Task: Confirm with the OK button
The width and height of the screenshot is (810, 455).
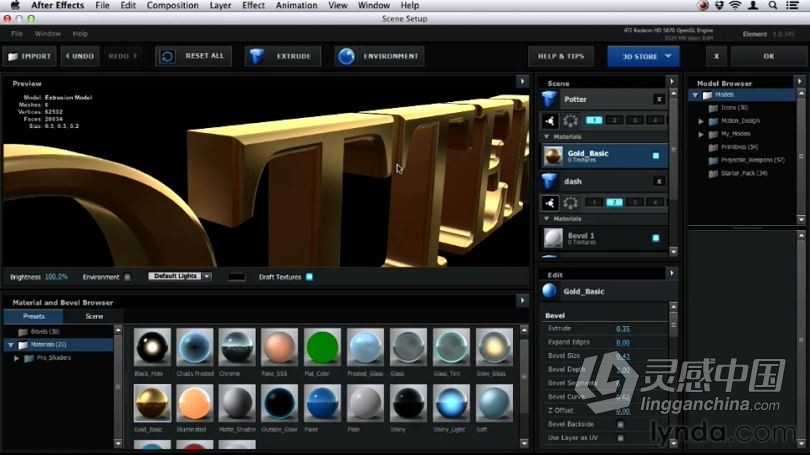Action: coord(769,56)
